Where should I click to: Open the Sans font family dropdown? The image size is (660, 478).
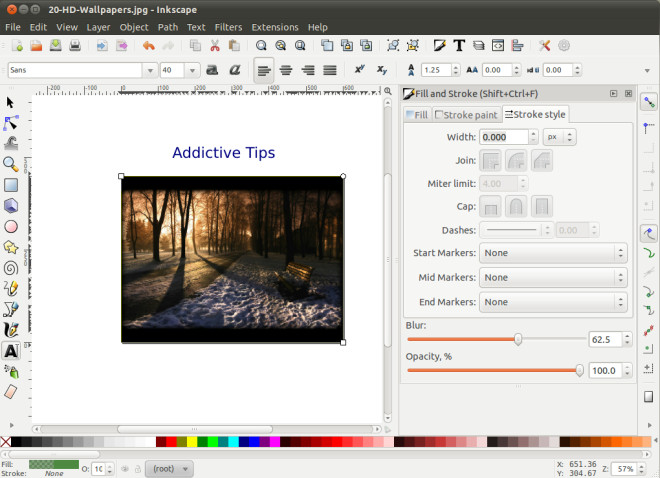150,70
